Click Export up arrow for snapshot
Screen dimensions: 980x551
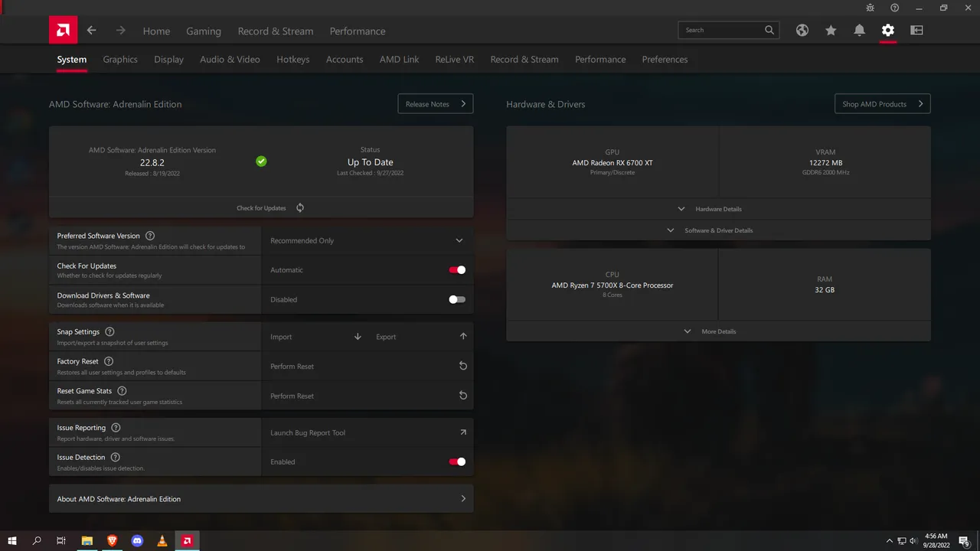pos(463,336)
